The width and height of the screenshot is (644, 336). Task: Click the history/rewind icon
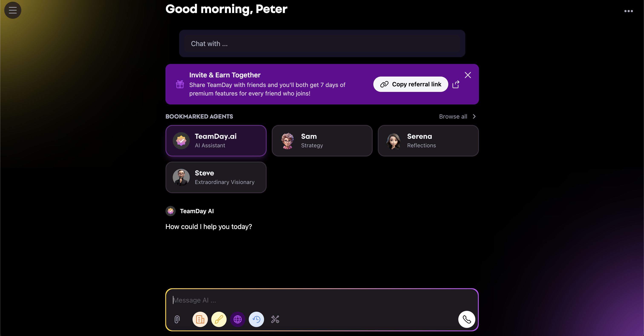point(256,319)
